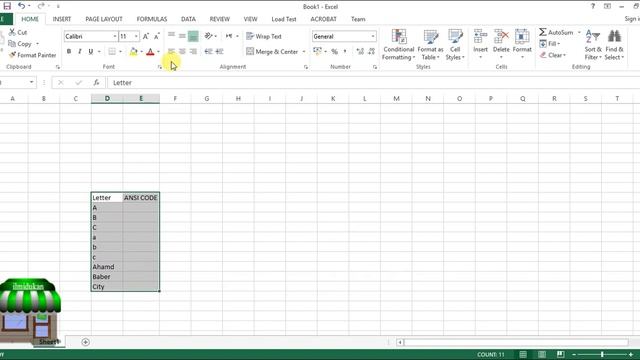
Task: Apply accounting number format icon
Action: click(317, 51)
